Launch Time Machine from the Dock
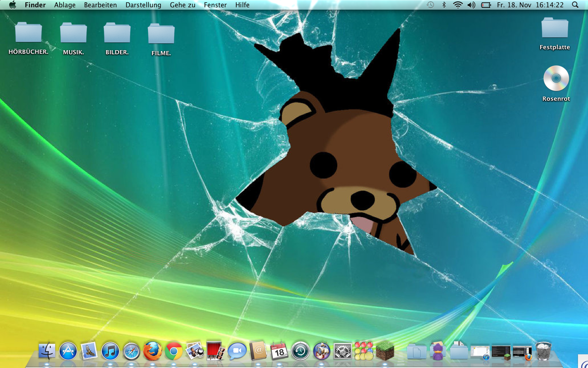Viewport: 588px width, 368px height. [x=300, y=352]
